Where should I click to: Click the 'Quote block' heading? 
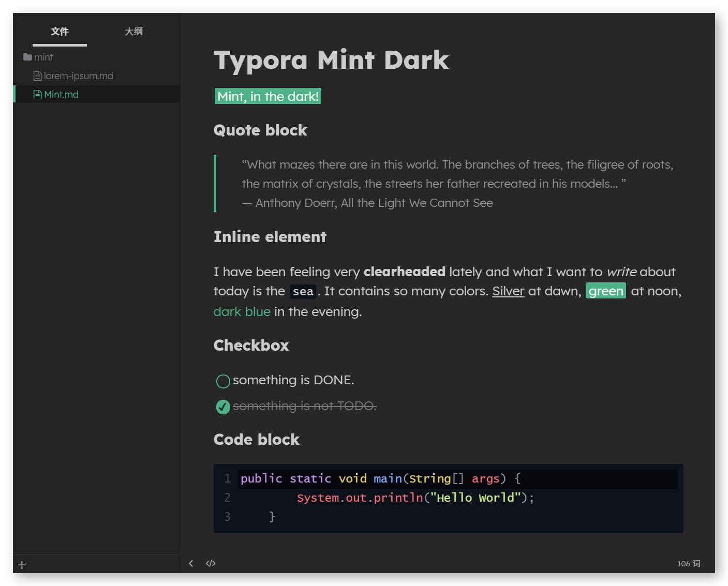pos(260,130)
